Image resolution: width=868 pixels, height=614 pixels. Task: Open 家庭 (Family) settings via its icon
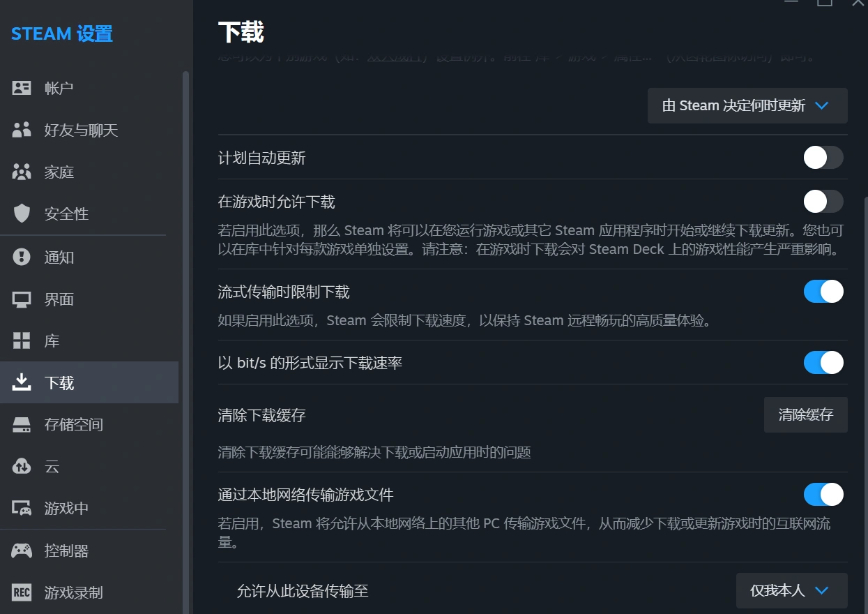point(21,172)
